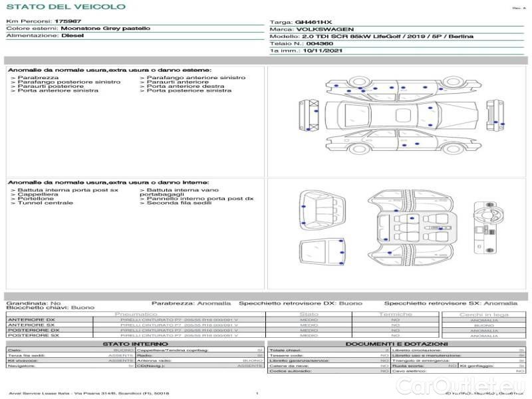Select the Alimentazione value "Diesel"

(72, 35)
